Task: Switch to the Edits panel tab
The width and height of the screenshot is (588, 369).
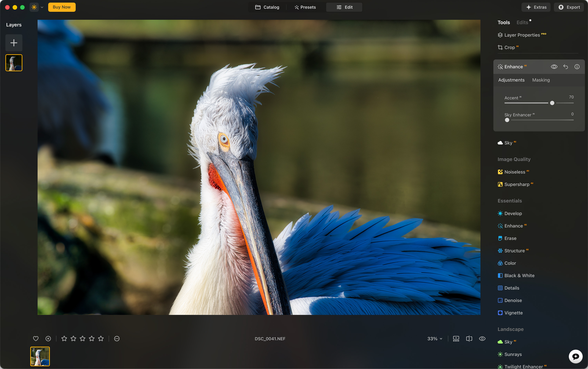Action: (522, 23)
